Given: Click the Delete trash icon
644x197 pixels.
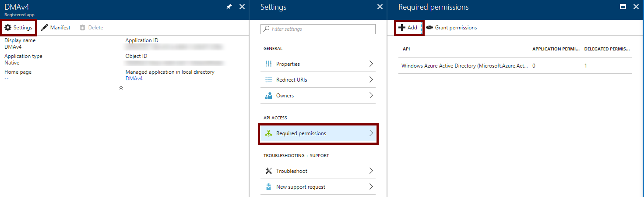Looking at the screenshot, I should click(x=82, y=28).
